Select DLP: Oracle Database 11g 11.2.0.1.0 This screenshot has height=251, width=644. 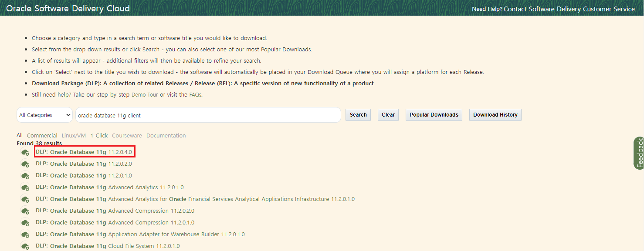point(84,176)
